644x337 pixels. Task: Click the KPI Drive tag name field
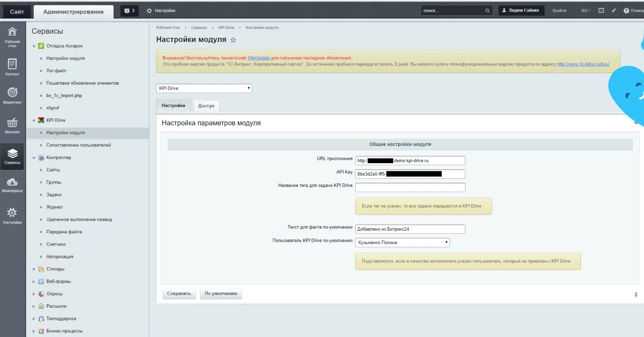(x=410, y=187)
